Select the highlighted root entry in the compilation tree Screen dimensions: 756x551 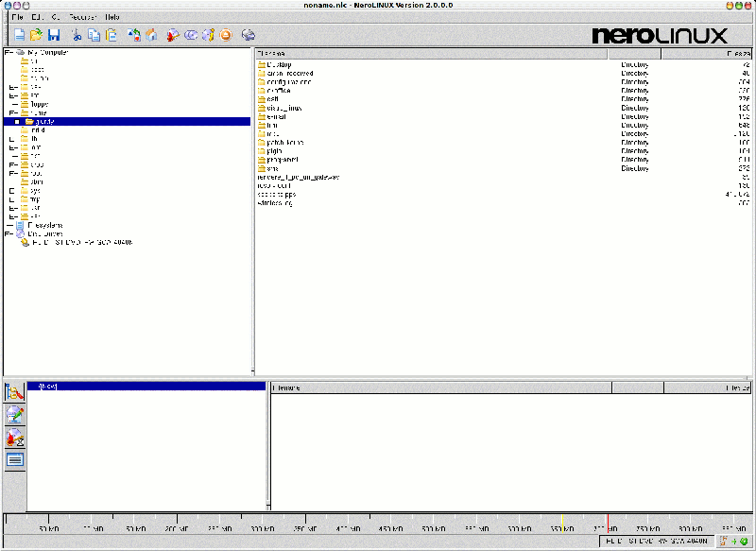pyautogui.click(x=146, y=387)
